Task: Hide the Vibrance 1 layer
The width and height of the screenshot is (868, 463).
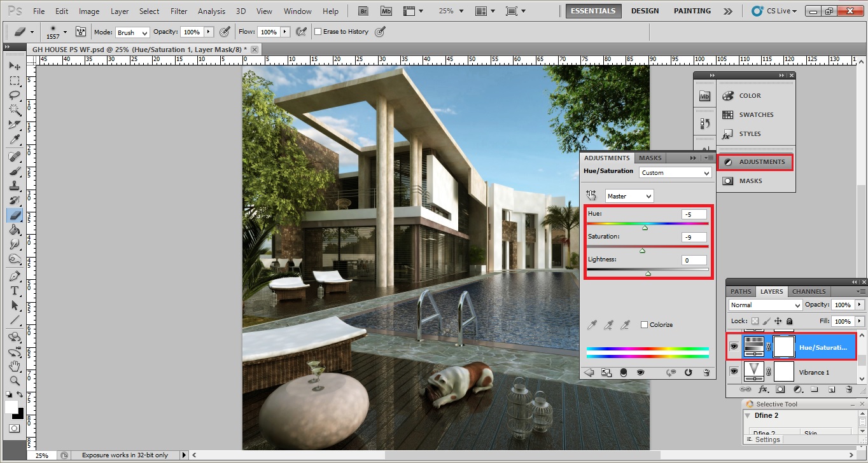Action: coord(734,372)
